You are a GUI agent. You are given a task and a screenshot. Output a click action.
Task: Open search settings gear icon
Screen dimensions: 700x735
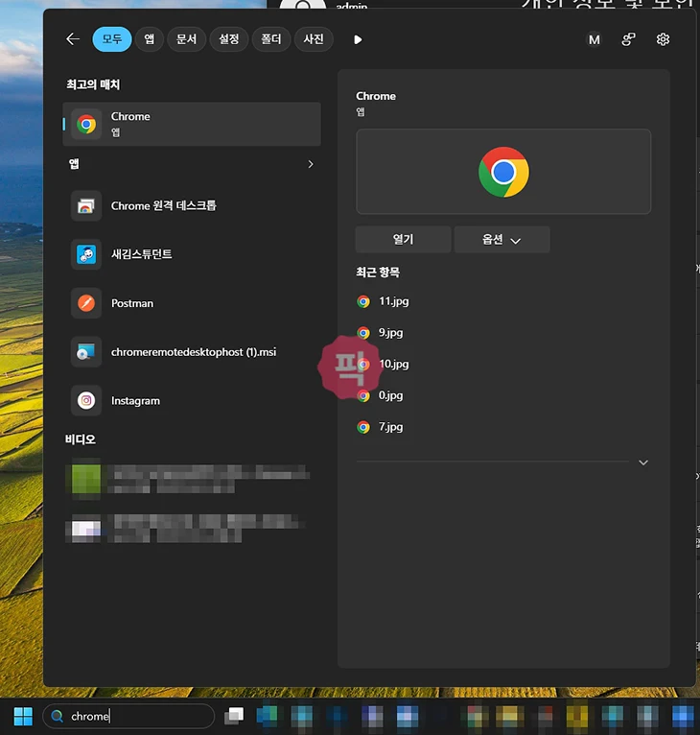coord(663,39)
